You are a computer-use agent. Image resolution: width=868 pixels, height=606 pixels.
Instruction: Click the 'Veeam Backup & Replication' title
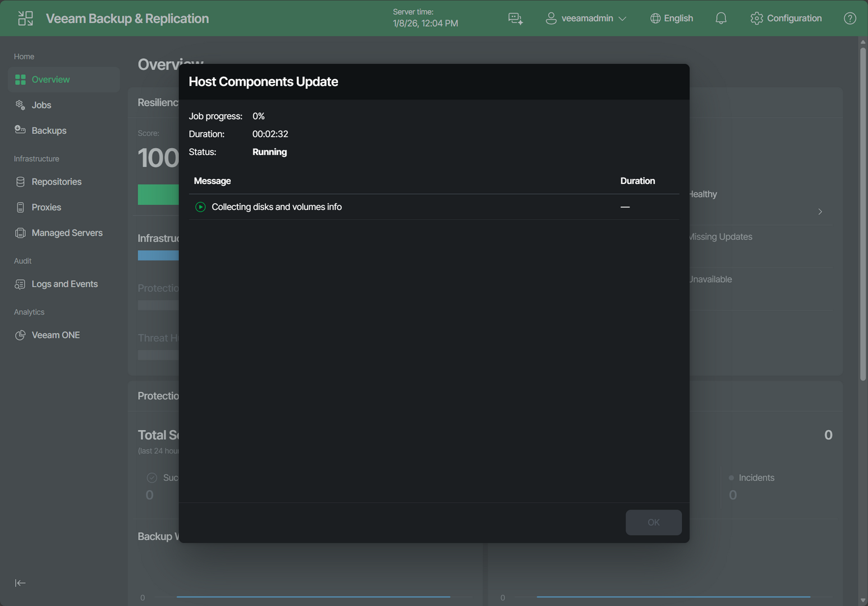pyautogui.click(x=127, y=19)
